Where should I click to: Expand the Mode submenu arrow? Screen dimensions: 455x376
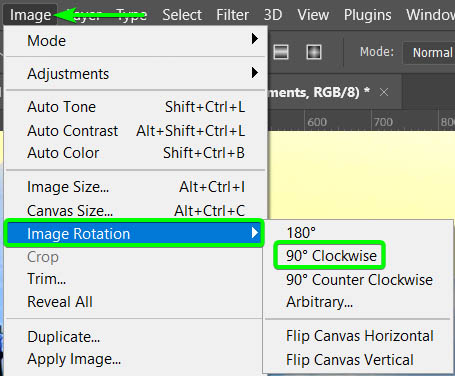pos(255,39)
